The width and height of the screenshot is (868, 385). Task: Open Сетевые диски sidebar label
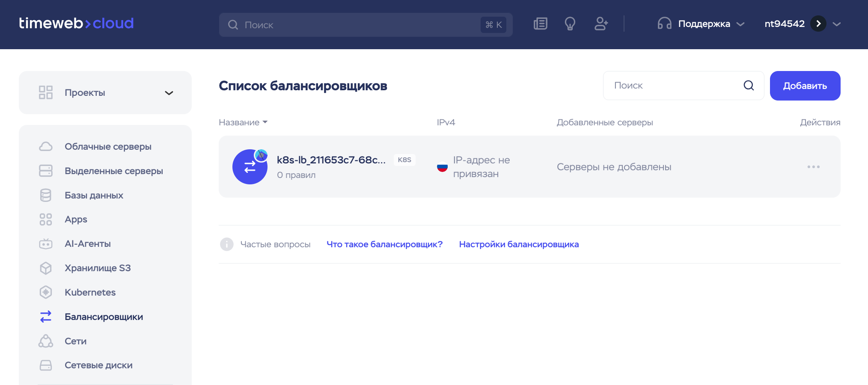point(98,365)
